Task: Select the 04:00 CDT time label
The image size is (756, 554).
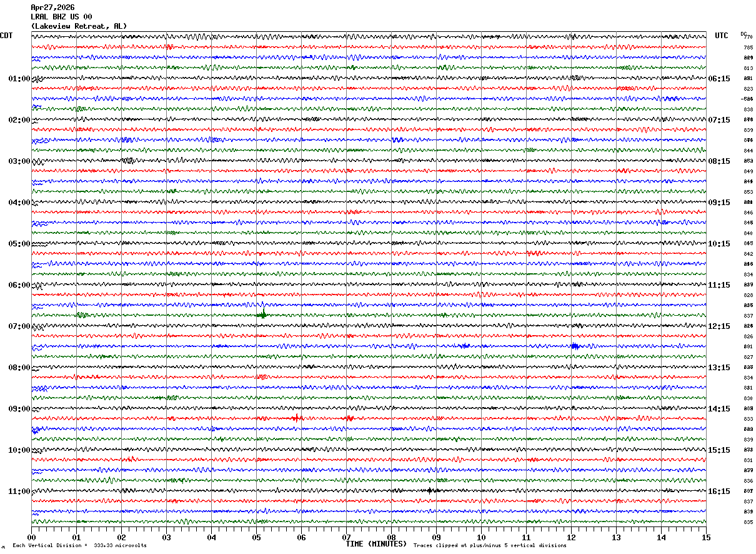Action: pyautogui.click(x=19, y=203)
